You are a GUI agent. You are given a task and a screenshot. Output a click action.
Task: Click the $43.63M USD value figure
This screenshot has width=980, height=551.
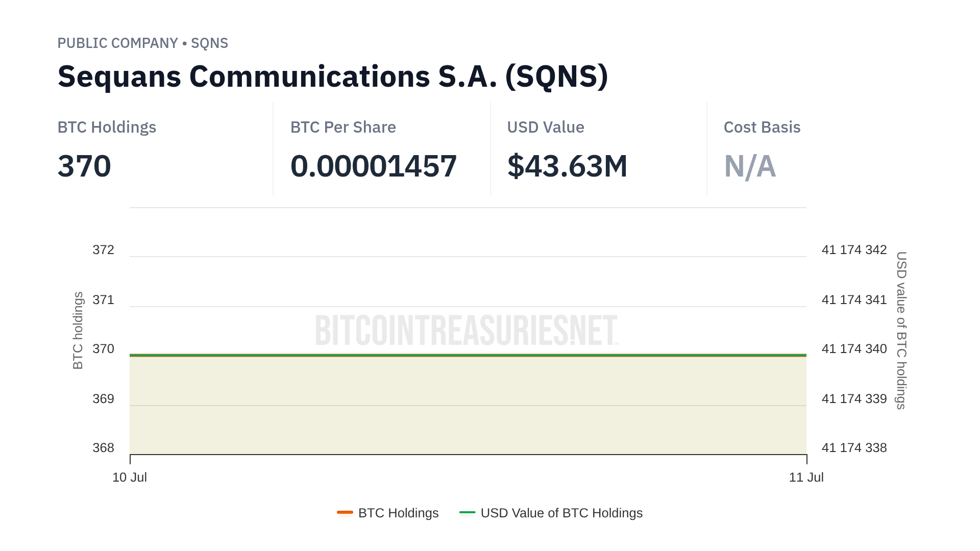567,166
